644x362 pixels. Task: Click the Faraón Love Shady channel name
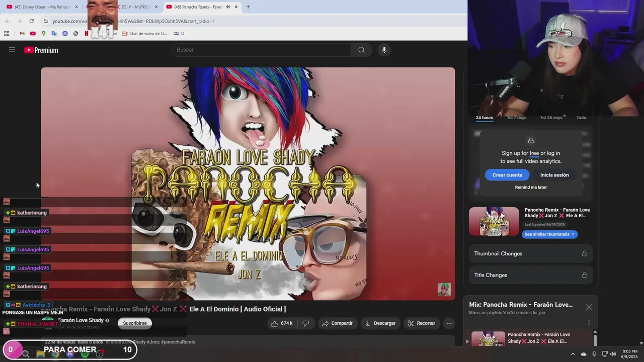coord(81,320)
